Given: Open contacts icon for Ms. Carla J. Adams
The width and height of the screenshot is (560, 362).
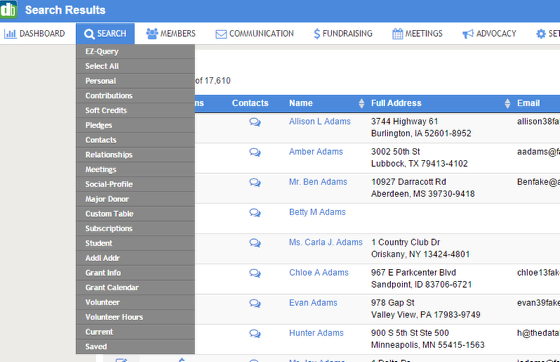Looking at the screenshot, I should (x=255, y=243).
